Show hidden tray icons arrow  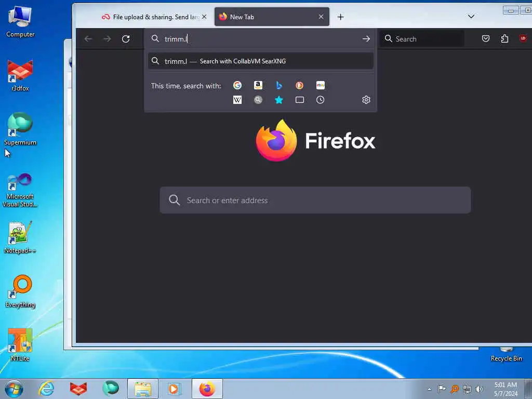(429, 389)
